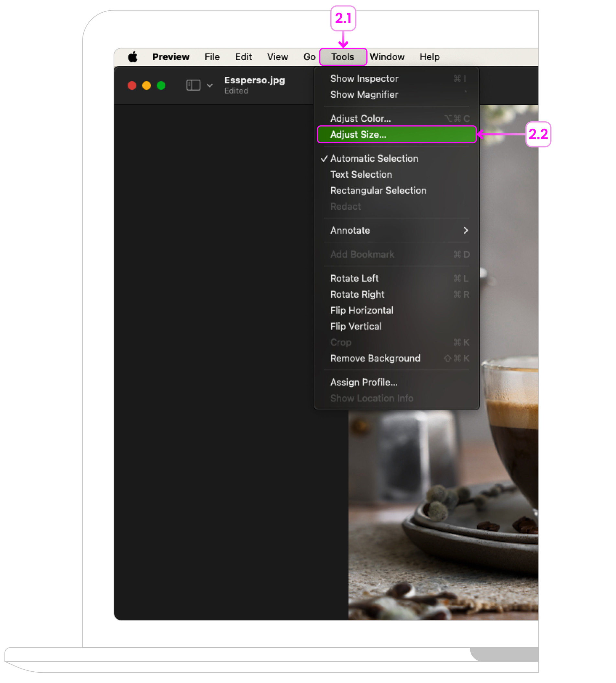Screen dimensions: 616x683
Task: Click Show Inspector
Action: (364, 79)
